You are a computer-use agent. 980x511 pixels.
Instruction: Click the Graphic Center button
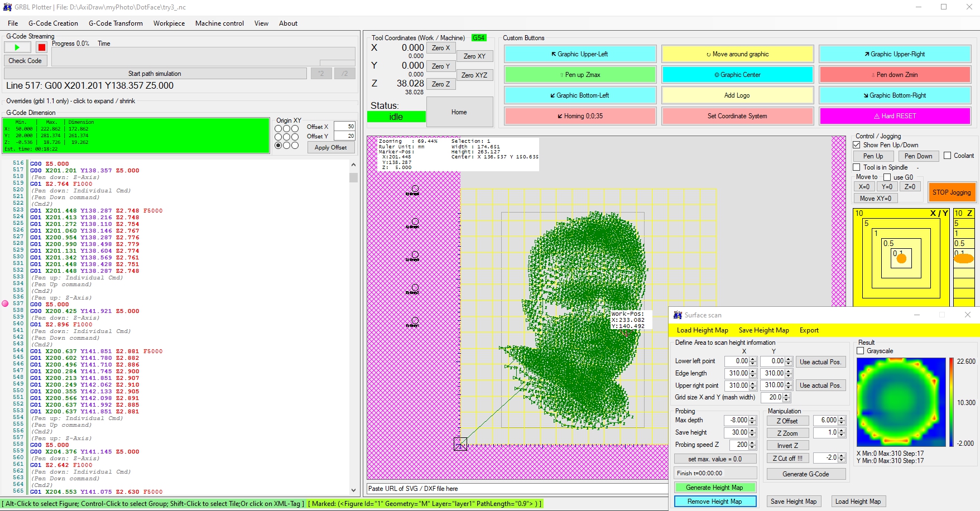point(737,75)
